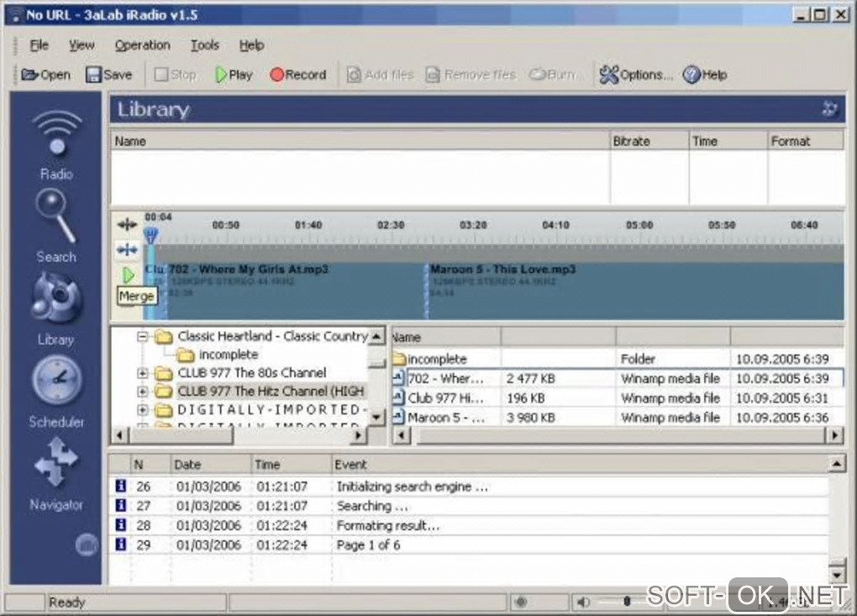
Task: Sort library by Name column header
Action: click(360, 141)
